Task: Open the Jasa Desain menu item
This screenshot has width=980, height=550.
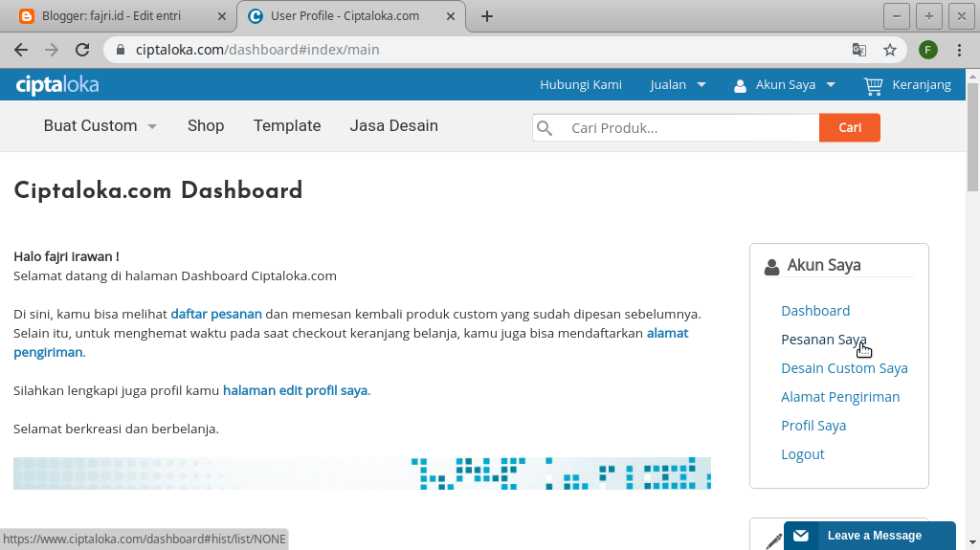Action: pos(393,125)
